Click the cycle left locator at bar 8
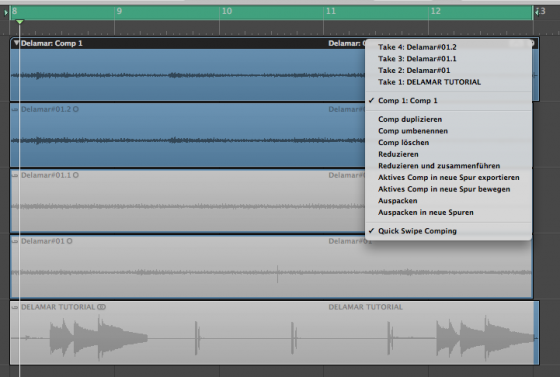Viewport: 560px width, 377px height. [x=6, y=12]
